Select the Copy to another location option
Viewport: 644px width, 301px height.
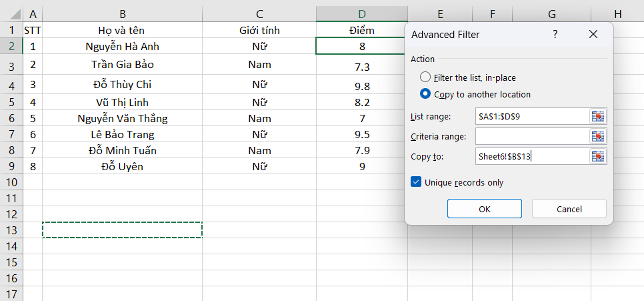pyautogui.click(x=425, y=94)
